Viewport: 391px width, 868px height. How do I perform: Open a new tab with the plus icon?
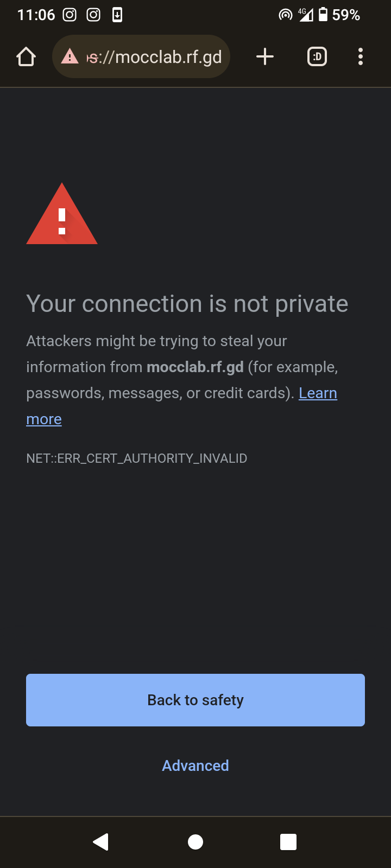pyautogui.click(x=265, y=56)
